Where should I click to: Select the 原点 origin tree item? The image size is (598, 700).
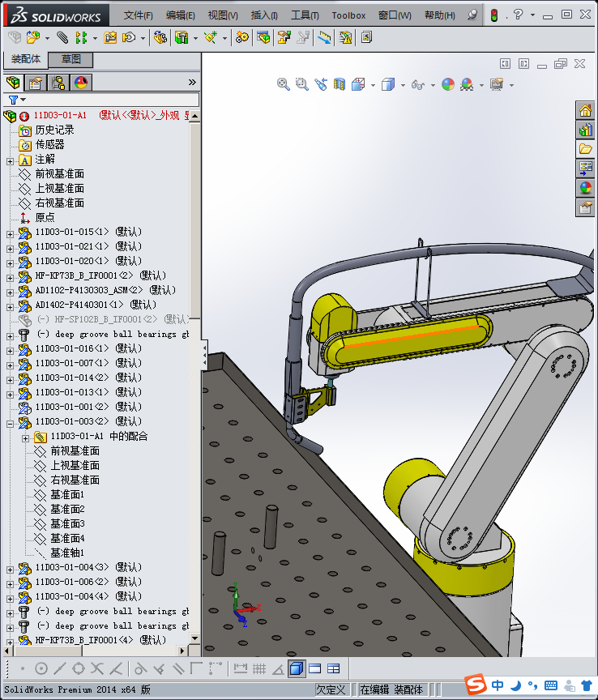pos(45,217)
